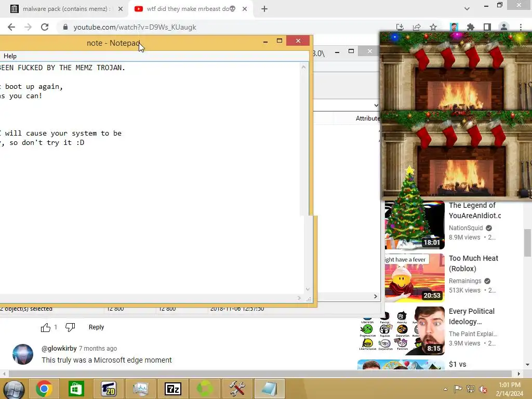
Task: Focus the youtube.com address bar
Action: [224, 27]
